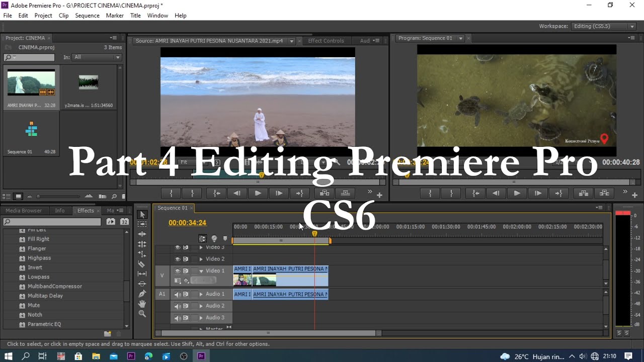Viewport: 644px width, 362px height.
Task: Select the Hand tool
Action: (x=142, y=304)
